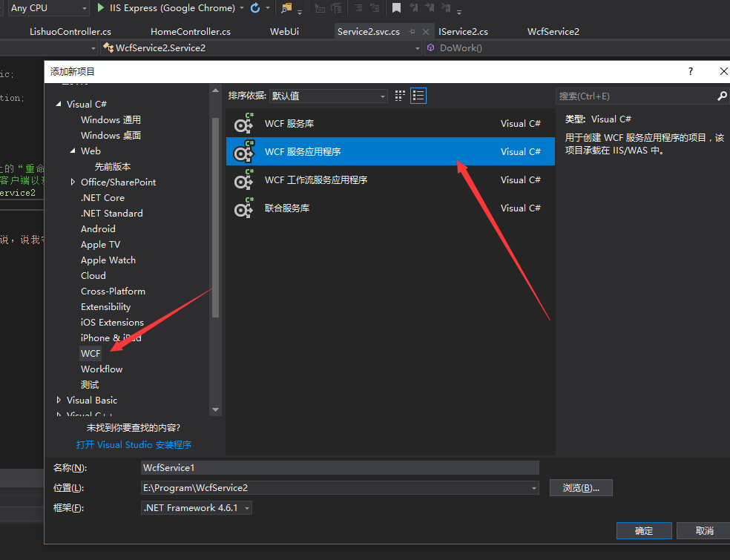The height and width of the screenshot is (560, 730).
Task: Switch to small icons view in template list
Action: coord(418,96)
